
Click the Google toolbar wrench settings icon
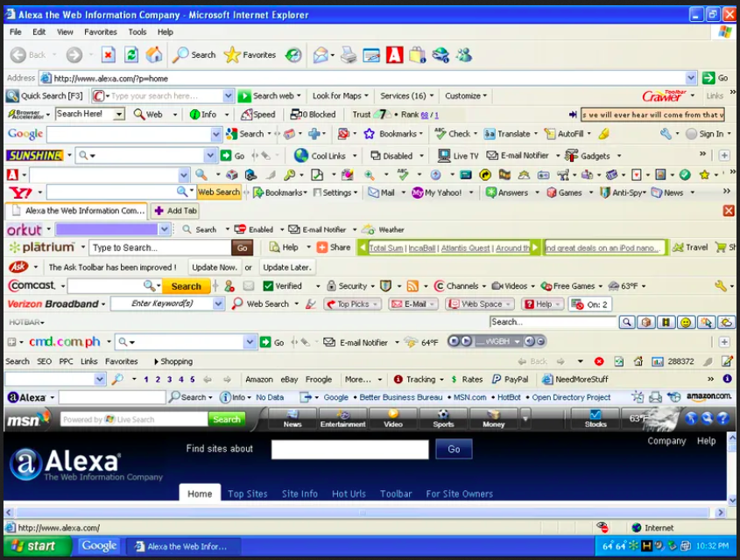666,134
